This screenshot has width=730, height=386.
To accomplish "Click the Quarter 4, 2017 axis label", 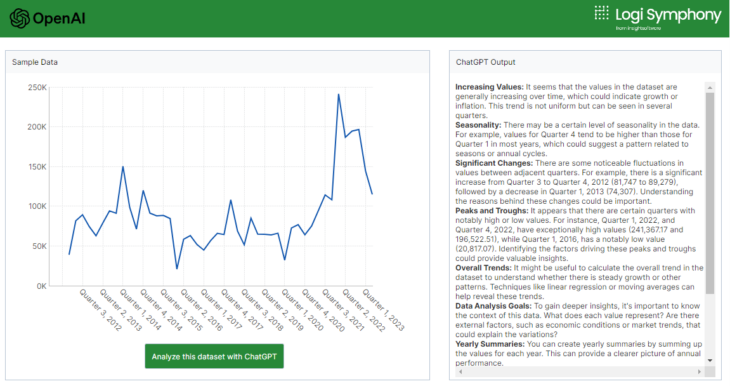I will click(242, 310).
